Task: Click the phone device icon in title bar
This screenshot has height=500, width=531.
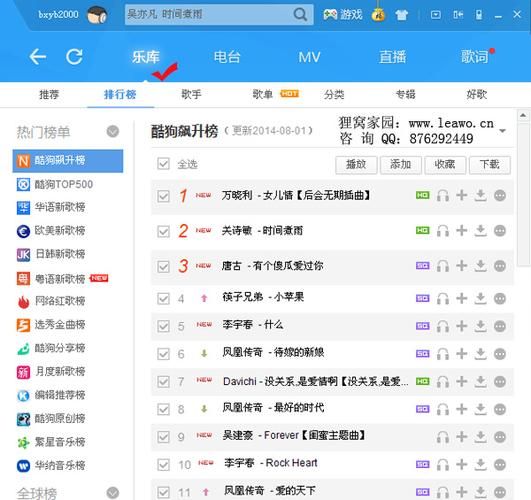Action: pos(479,15)
